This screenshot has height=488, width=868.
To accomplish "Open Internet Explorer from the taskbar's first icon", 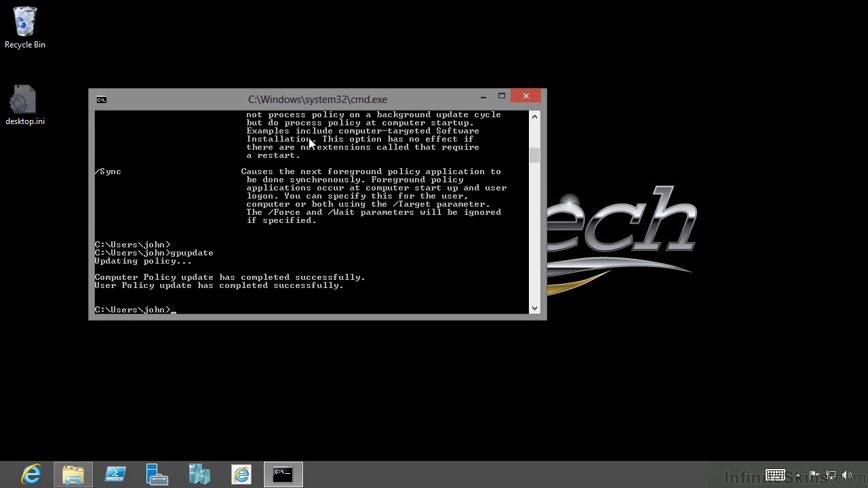I will click(31, 474).
